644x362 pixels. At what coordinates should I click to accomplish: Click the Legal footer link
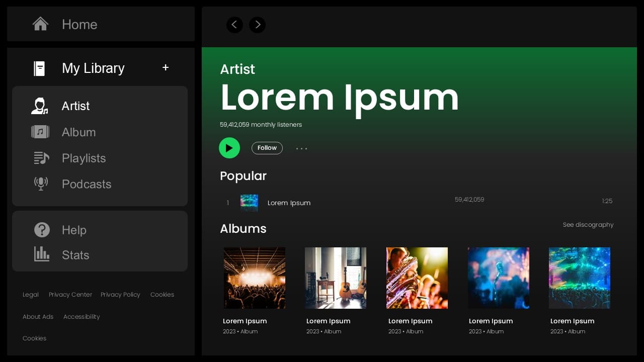tap(30, 295)
